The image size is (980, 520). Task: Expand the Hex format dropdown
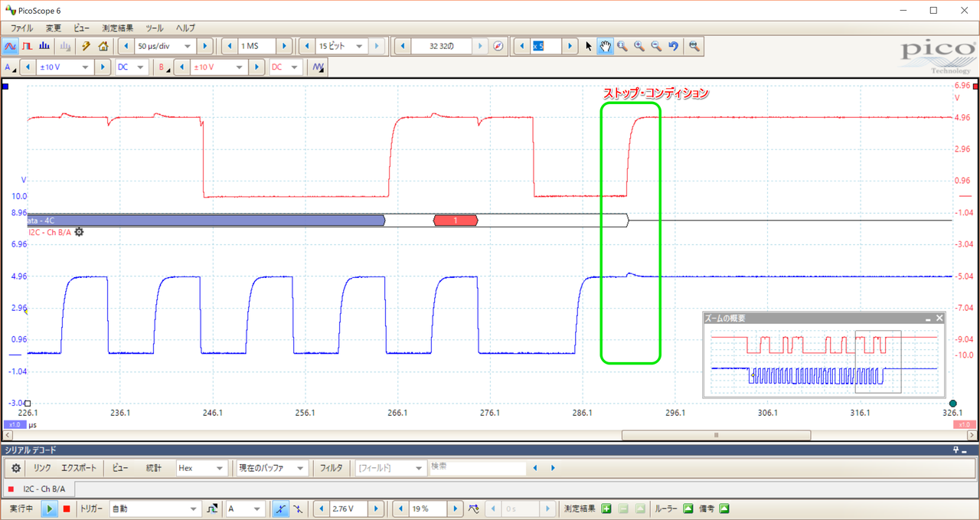tap(220, 468)
